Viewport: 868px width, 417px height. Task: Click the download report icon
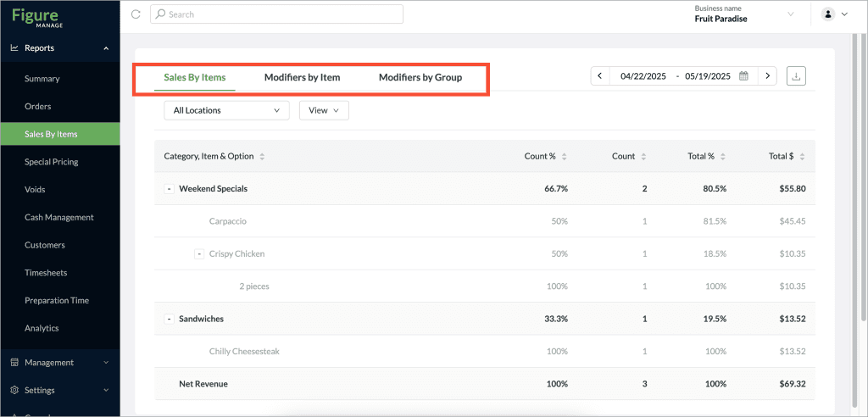(x=796, y=76)
